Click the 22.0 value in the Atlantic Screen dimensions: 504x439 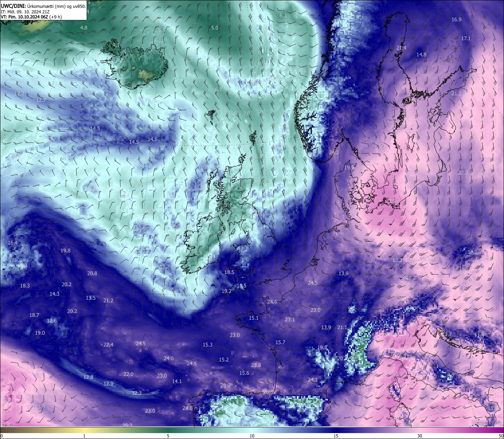128,374
